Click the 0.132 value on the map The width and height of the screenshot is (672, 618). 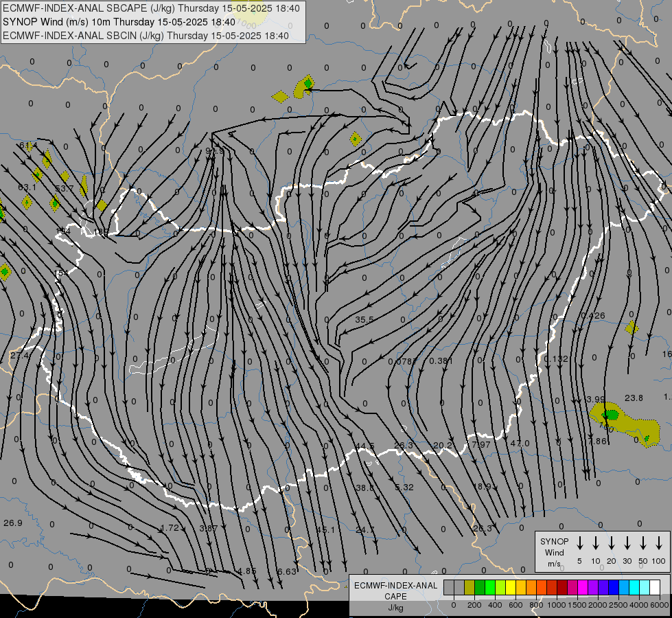(x=556, y=359)
